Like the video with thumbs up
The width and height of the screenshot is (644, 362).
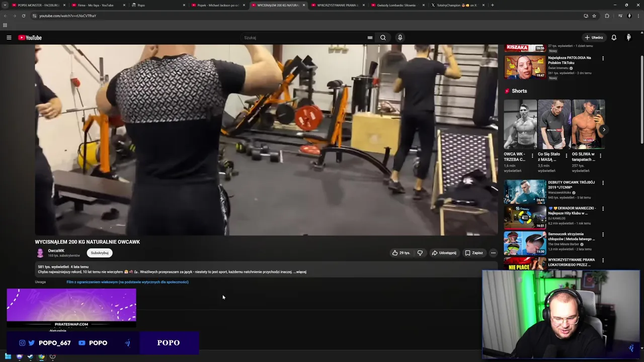pos(401,253)
